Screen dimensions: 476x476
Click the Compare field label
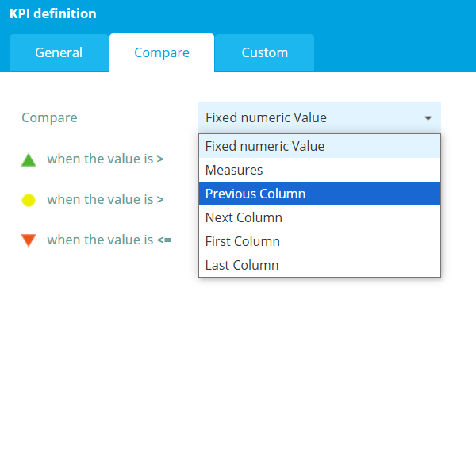tap(49, 117)
